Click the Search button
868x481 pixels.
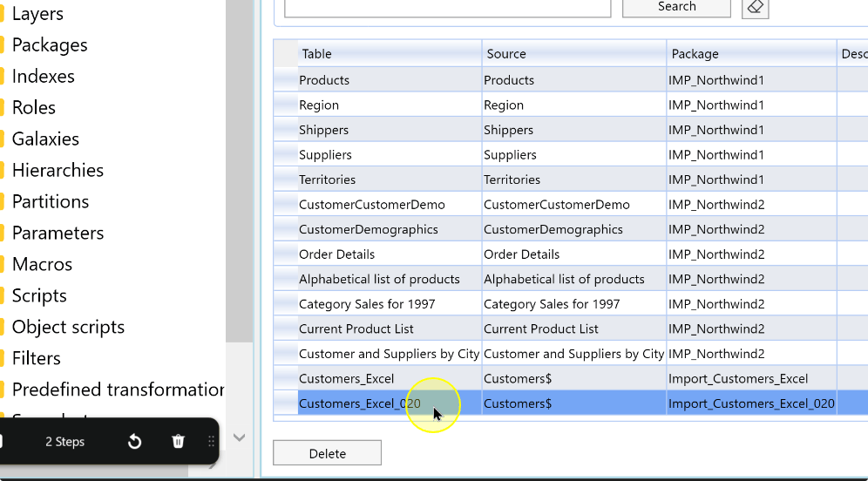coord(676,7)
